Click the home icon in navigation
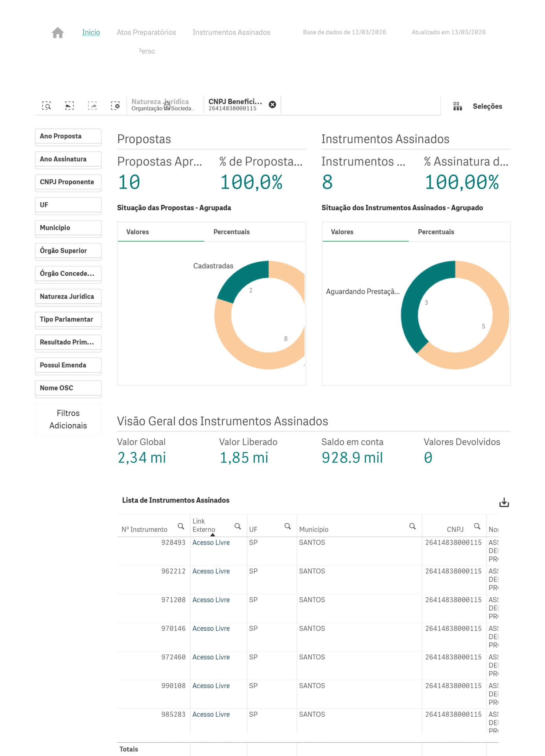Image resolution: width=545 pixels, height=756 pixels. click(x=58, y=33)
